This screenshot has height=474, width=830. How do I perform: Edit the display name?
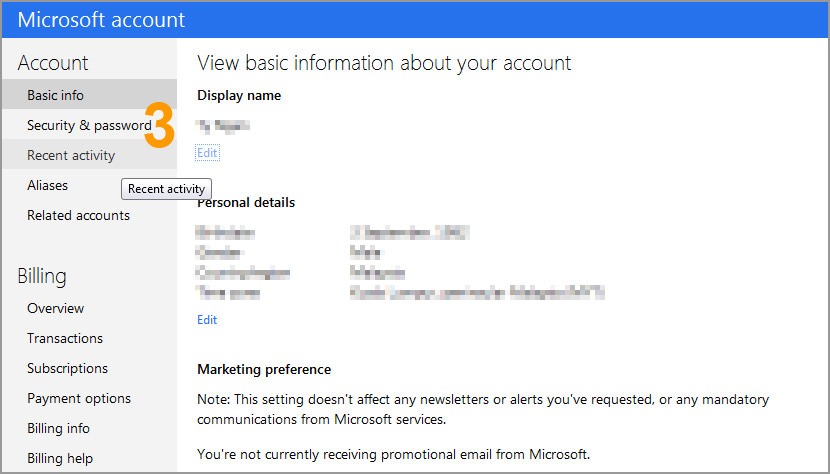click(x=207, y=153)
